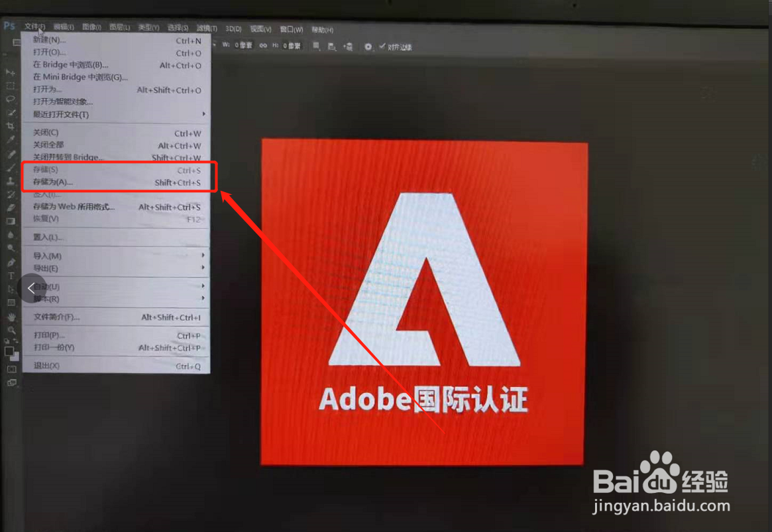
Task: Expand the 自动(U) submenu arrow
Action: tap(203, 286)
